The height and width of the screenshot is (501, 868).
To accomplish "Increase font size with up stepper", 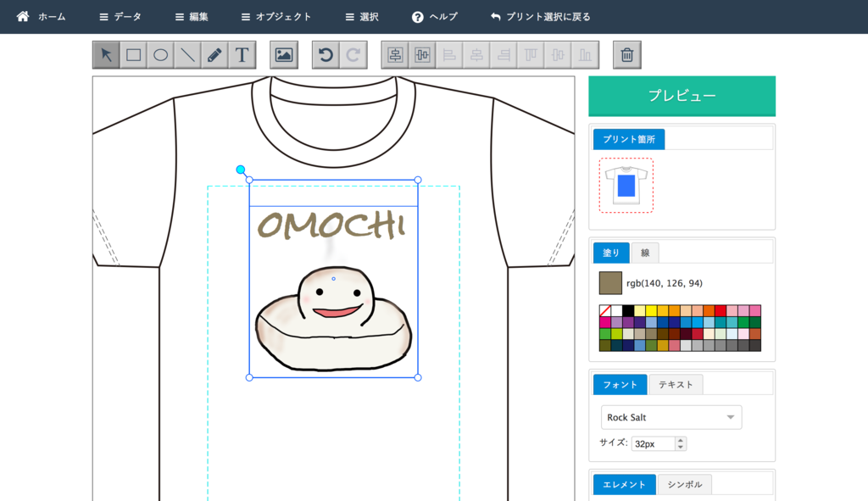I will tap(681, 440).
